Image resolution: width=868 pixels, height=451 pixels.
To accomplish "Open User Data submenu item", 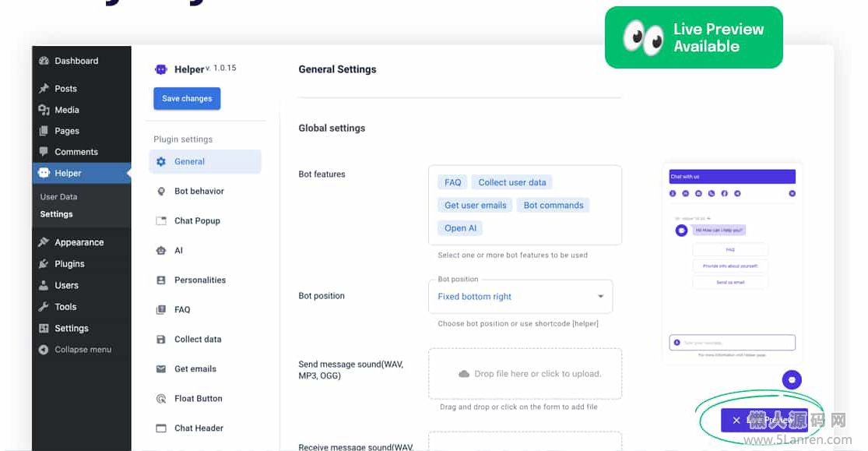I will tap(58, 197).
